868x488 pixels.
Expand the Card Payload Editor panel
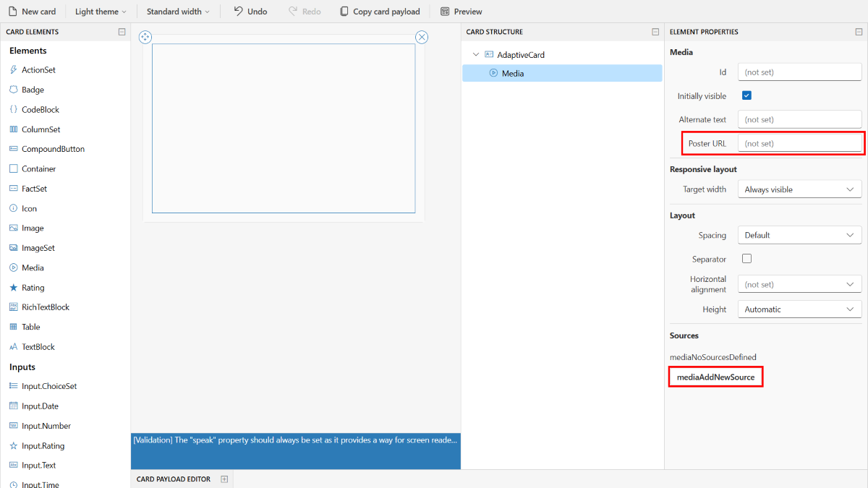(x=224, y=479)
